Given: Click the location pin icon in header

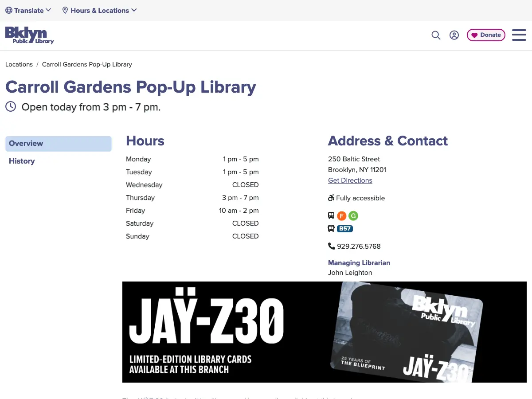Looking at the screenshot, I should tap(65, 10).
